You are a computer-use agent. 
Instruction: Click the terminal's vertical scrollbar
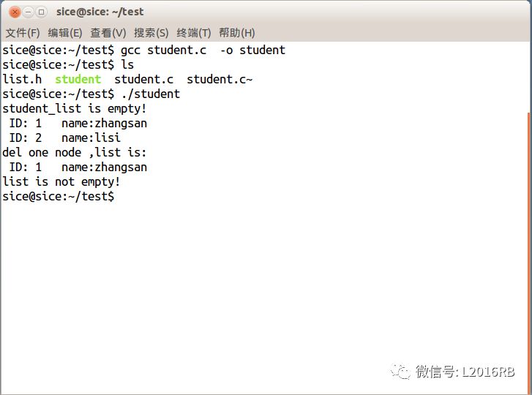[x=529, y=219]
